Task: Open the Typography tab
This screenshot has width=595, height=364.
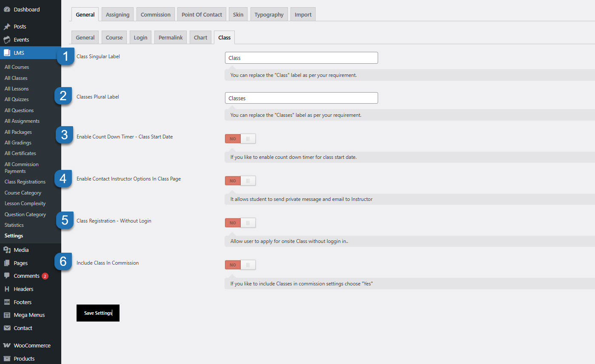Action: pos(269,14)
